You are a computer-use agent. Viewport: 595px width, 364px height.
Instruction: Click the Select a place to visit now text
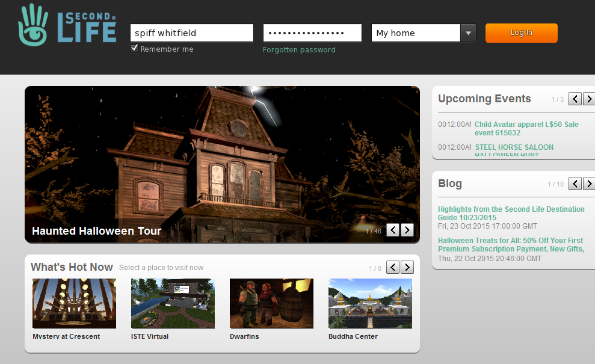point(161,268)
